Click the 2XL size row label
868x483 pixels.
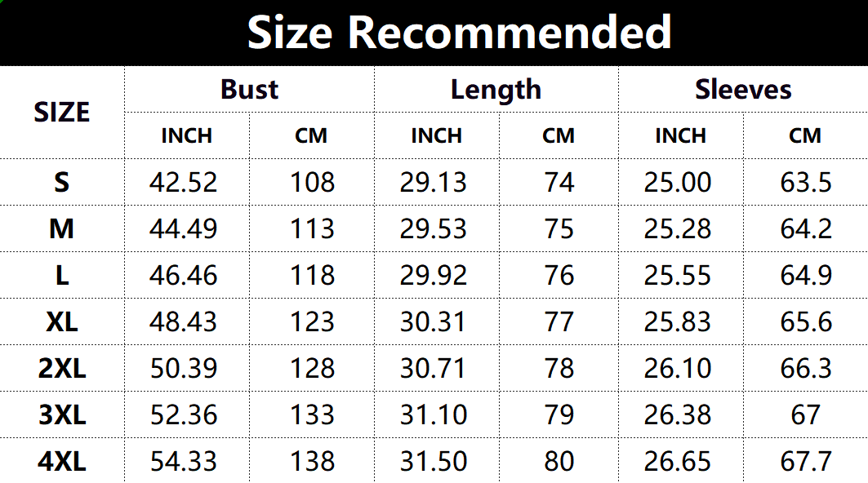(62, 368)
